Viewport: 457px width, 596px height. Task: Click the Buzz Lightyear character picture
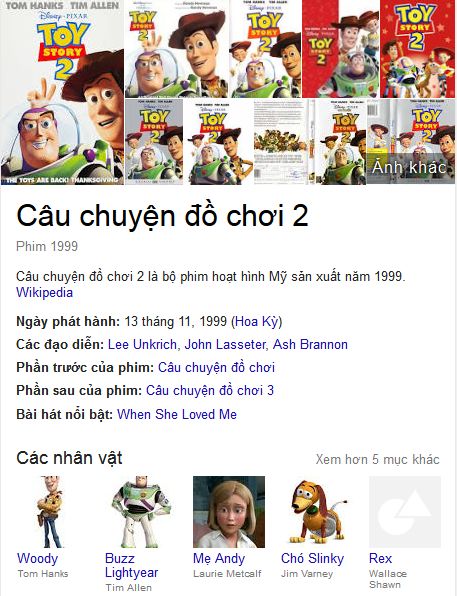141,512
